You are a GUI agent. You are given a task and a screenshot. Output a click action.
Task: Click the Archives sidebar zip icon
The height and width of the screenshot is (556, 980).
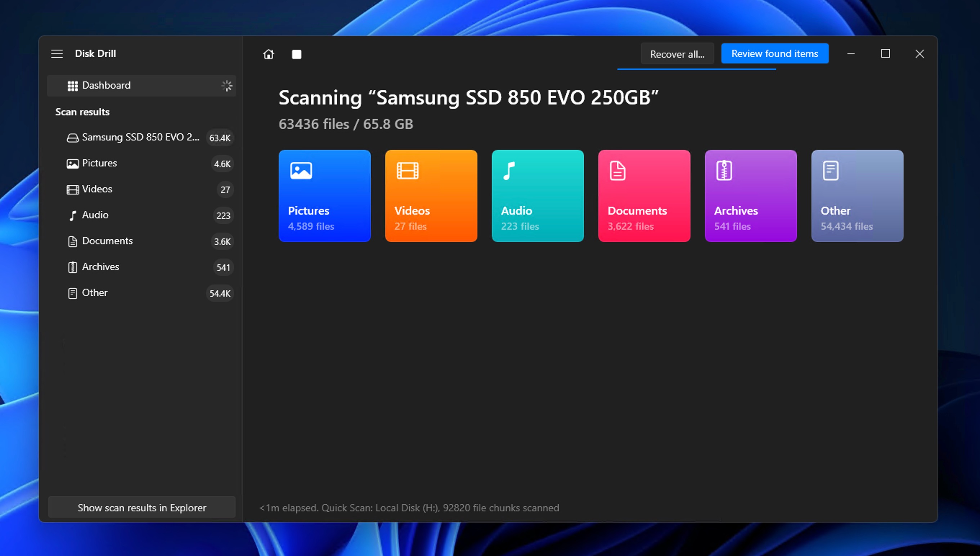click(72, 267)
